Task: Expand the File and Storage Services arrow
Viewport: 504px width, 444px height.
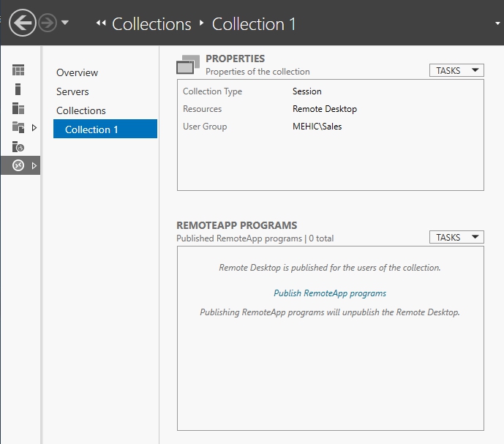Action: tap(34, 127)
